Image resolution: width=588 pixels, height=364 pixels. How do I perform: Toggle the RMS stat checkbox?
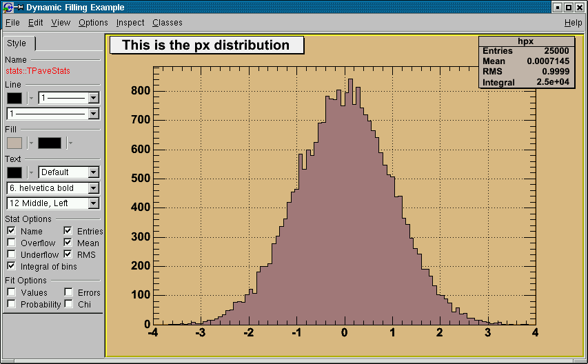pos(68,254)
